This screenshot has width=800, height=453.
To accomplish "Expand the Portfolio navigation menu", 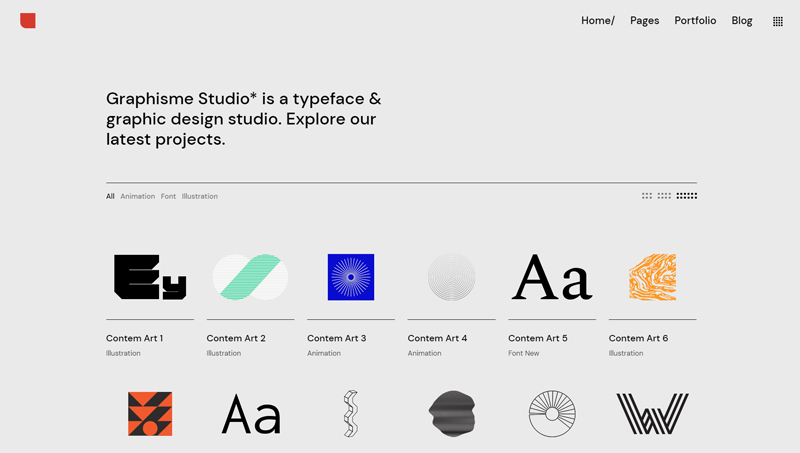I will pyautogui.click(x=695, y=21).
